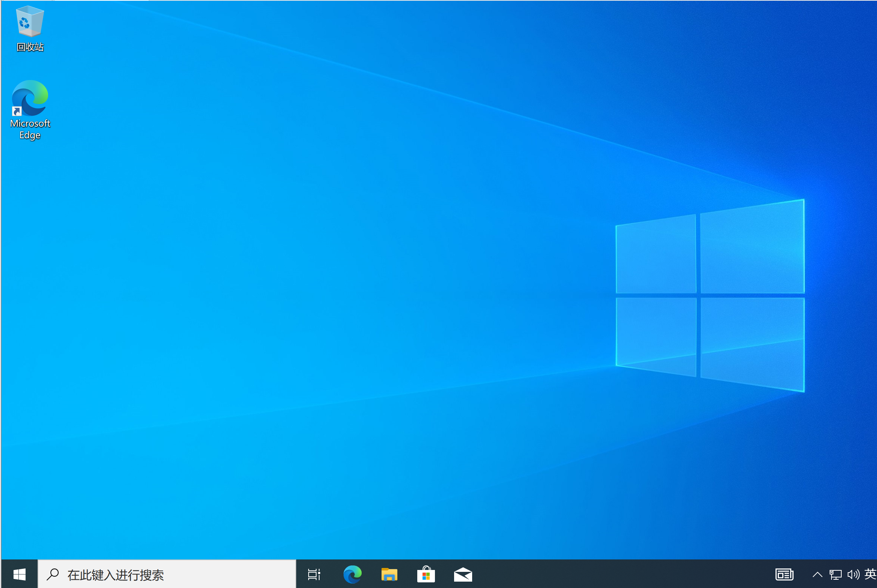Select the Microsoft Edge desktop shortcut icon
877x588 pixels.
(30, 98)
